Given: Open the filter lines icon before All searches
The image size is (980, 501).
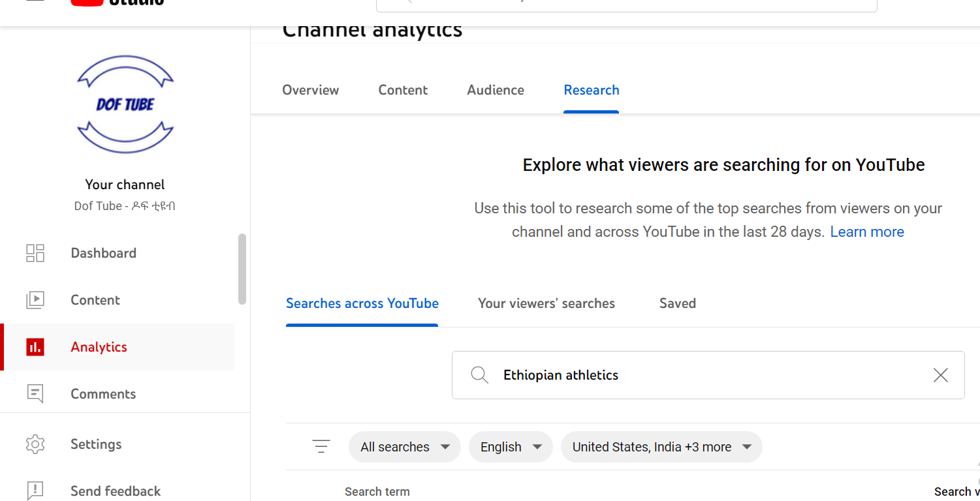Looking at the screenshot, I should 321,447.
